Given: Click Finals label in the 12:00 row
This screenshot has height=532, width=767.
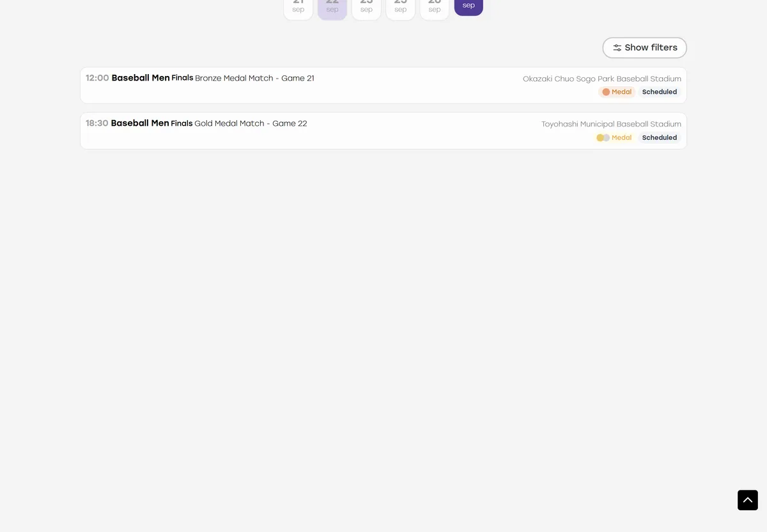Looking at the screenshot, I should [x=182, y=78].
